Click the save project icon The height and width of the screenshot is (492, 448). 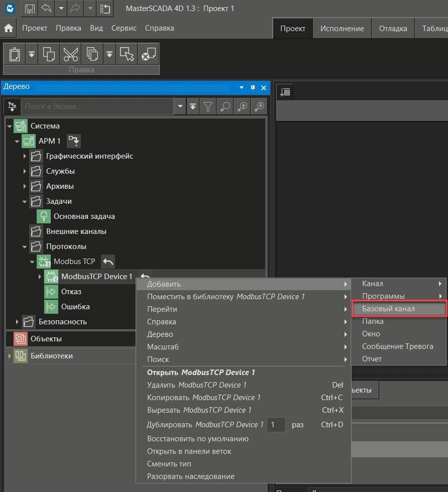click(30, 9)
